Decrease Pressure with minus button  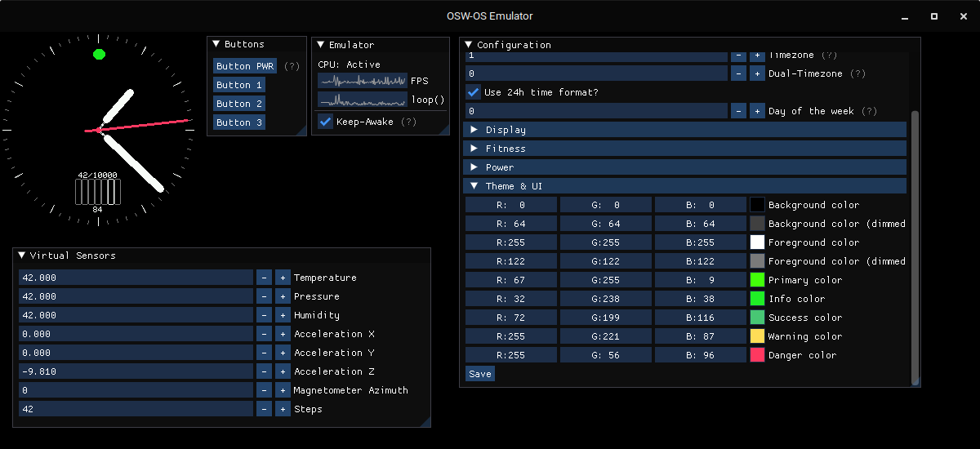click(264, 296)
